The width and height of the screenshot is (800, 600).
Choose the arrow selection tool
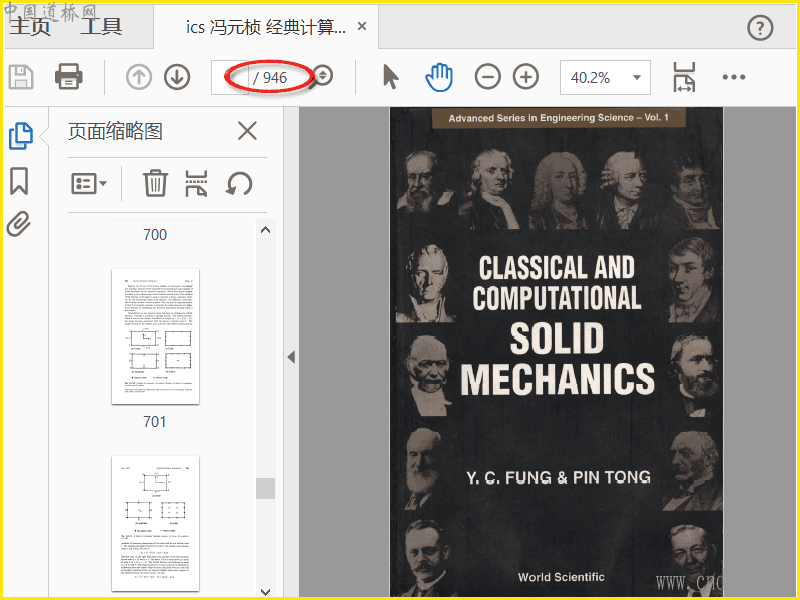click(x=391, y=77)
